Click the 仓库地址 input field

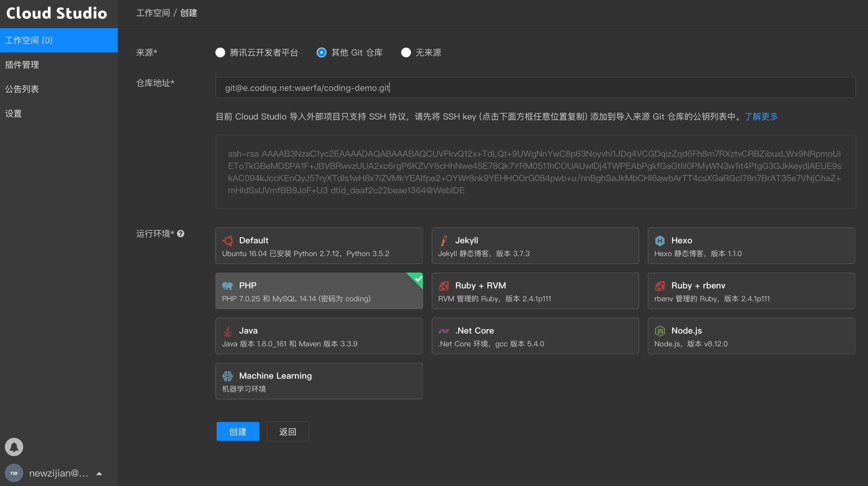pos(535,88)
